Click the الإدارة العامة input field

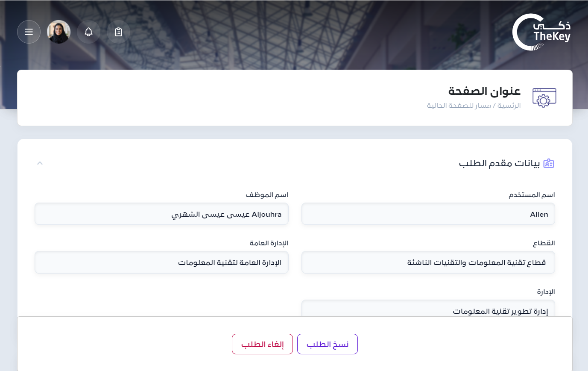161,262
